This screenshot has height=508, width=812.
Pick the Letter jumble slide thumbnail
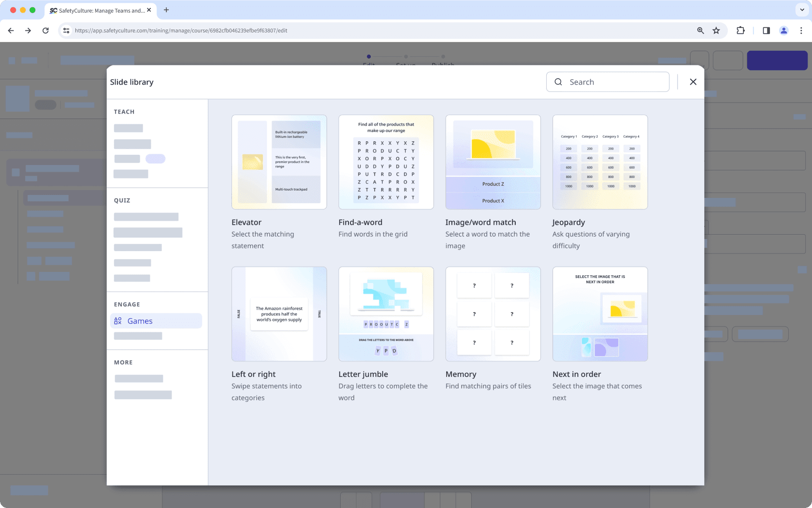click(386, 314)
